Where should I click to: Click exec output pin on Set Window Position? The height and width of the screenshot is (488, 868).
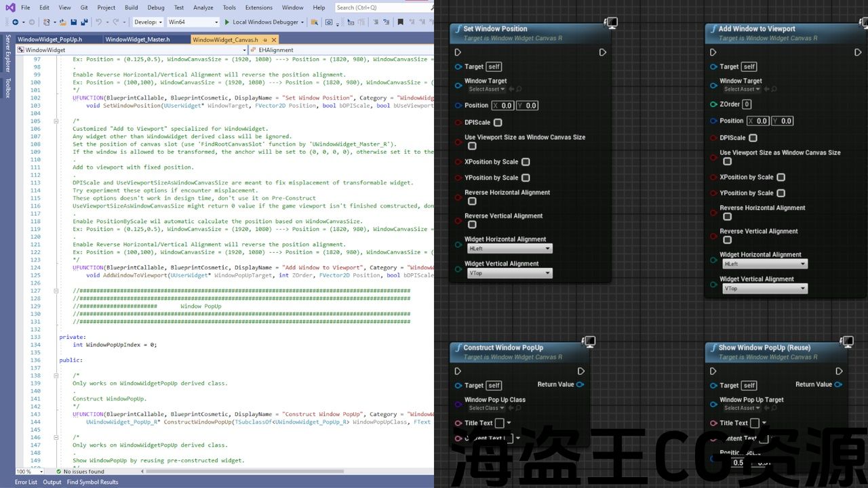tap(602, 52)
